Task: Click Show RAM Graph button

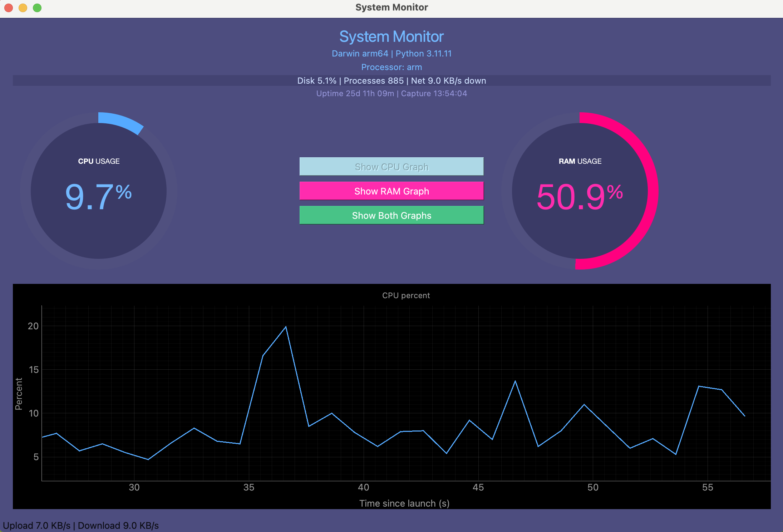Action: [x=391, y=191]
